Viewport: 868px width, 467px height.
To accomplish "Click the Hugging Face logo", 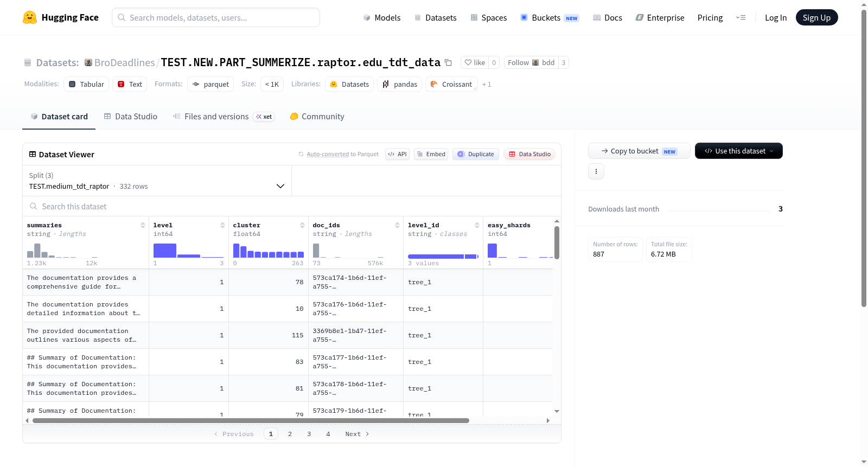I will (x=61, y=17).
